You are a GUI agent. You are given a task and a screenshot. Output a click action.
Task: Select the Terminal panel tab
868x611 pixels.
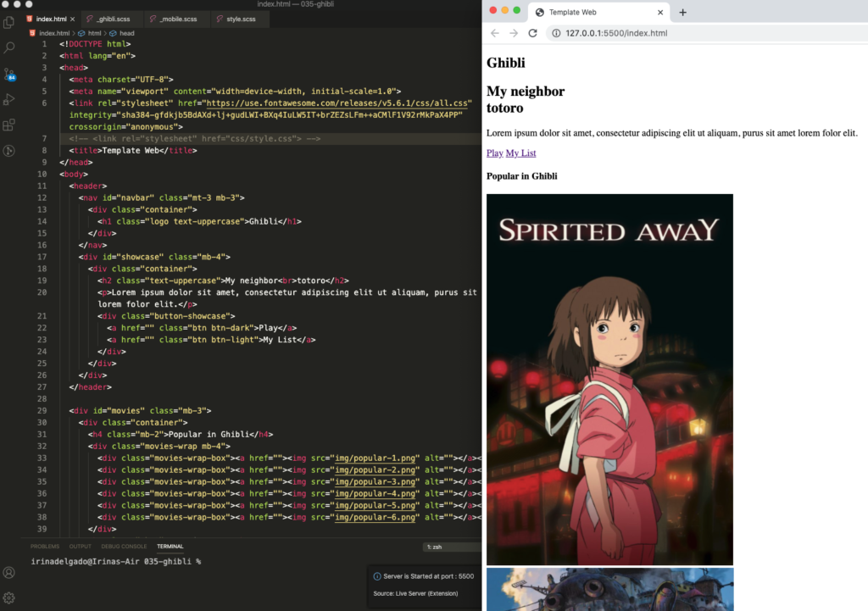tap(170, 547)
